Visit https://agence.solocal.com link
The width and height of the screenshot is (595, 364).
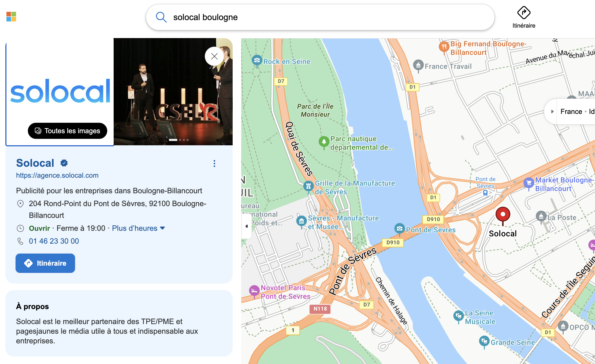click(57, 175)
